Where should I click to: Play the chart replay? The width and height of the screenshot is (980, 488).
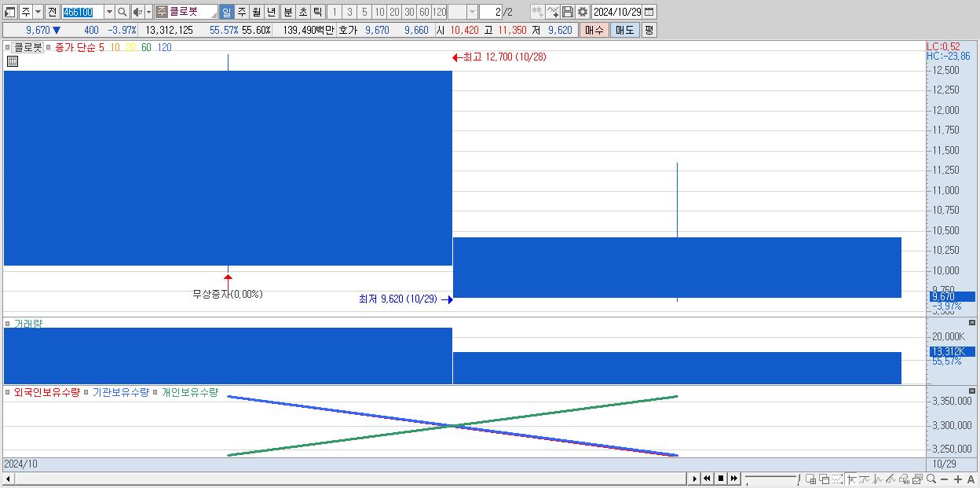pos(694,479)
